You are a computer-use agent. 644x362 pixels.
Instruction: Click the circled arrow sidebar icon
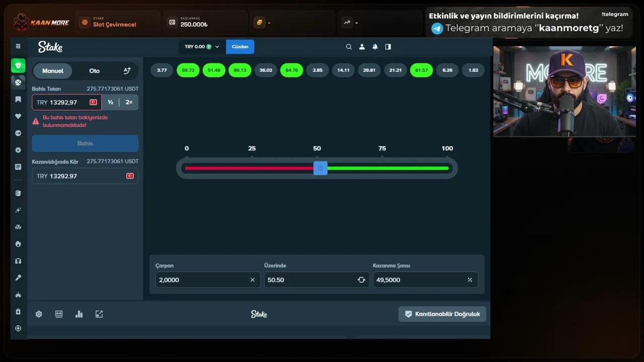point(18,133)
